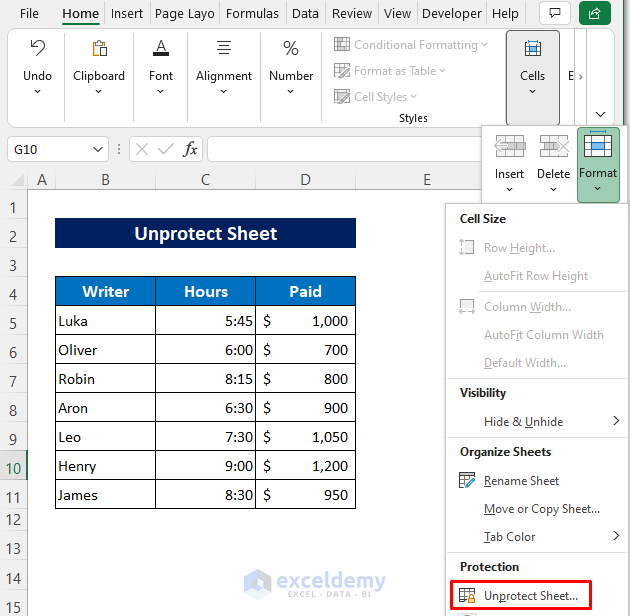Open the Clipboard group icon
The width and height of the screenshot is (630, 616).
[x=99, y=48]
